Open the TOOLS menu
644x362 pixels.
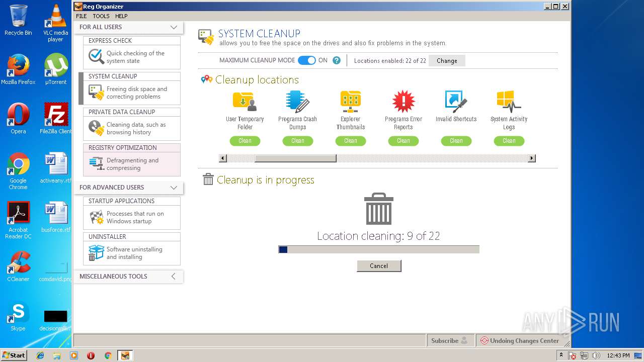(x=101, y=16)
